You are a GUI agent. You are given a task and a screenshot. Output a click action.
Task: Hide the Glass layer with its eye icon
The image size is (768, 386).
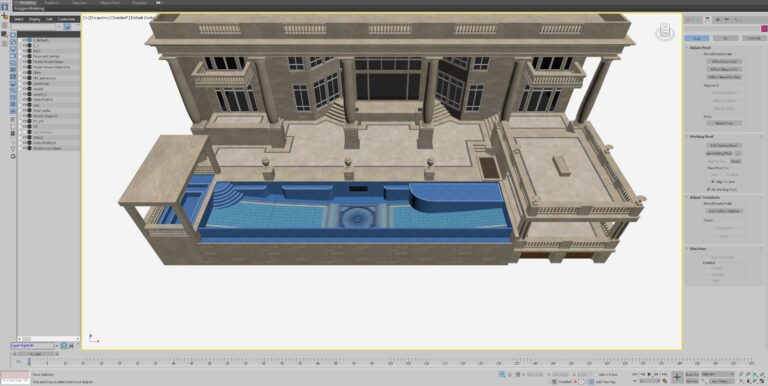[24, 72]
